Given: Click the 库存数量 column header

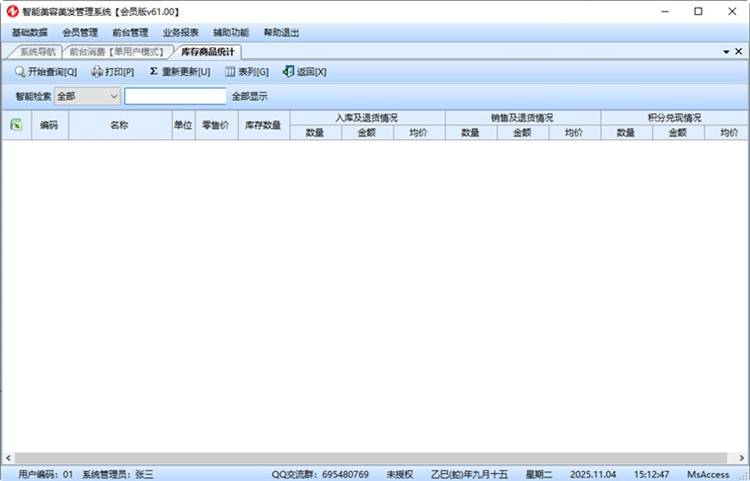Looking at the screenshot, I should point(264,125).
